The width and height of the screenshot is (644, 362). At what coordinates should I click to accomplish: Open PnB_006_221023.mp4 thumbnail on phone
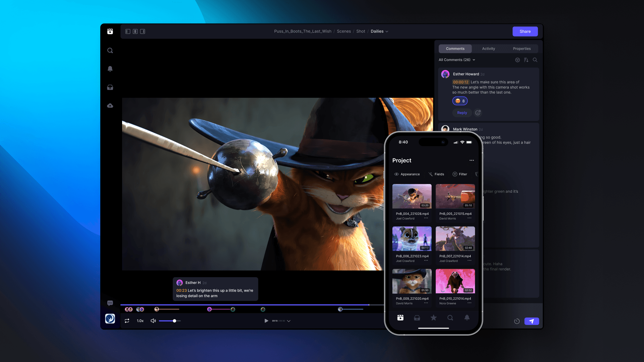[412, 239]
